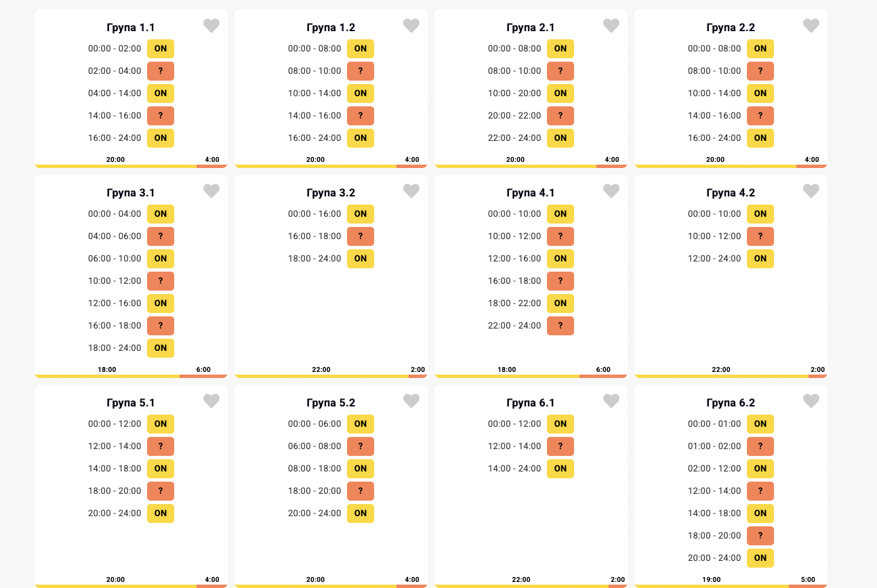The image size is (877, 588).
Task: Add Група 3.1 to favorites
Action: [211, 191]
